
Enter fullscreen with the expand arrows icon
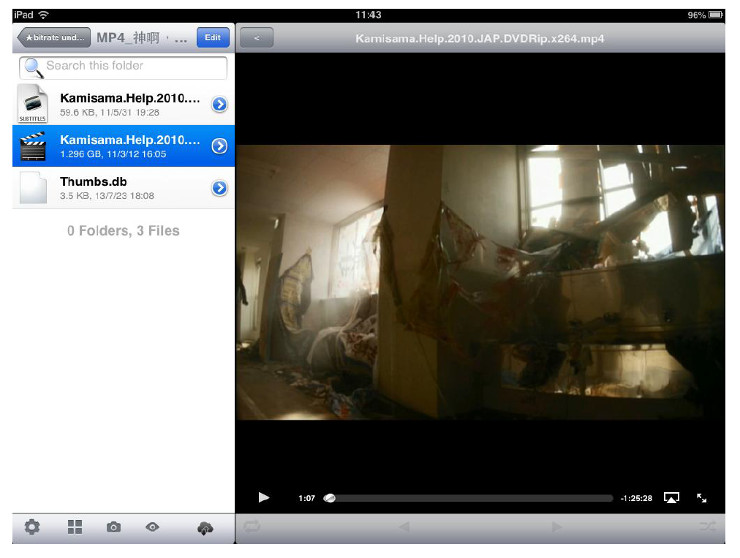[x=702, y=498]
